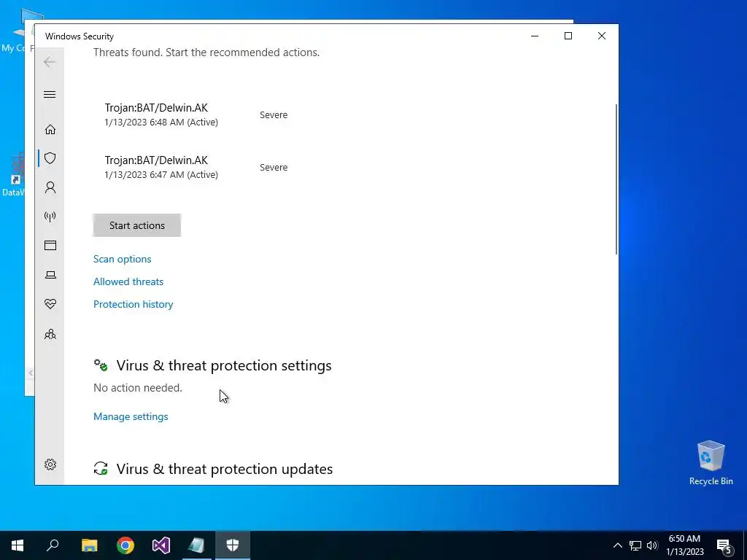
Task: Open Device security laptop icon
Action: [x=50, y=275]
